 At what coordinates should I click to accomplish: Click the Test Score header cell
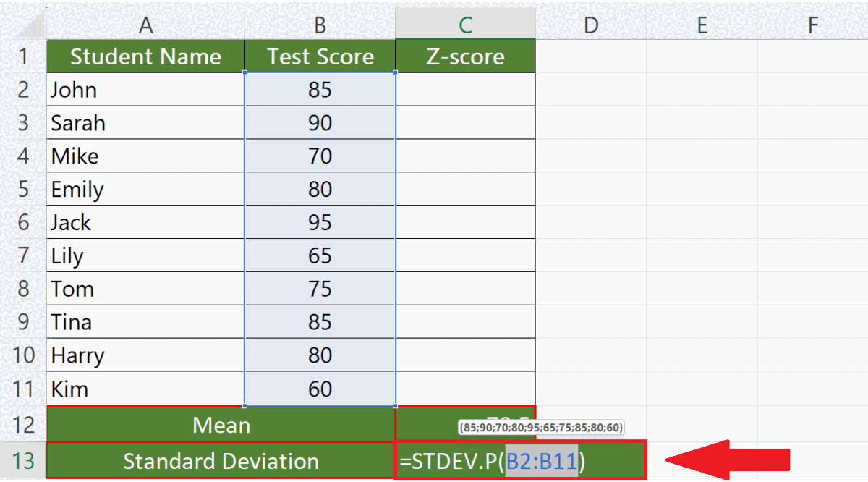(x=320, y=56)
